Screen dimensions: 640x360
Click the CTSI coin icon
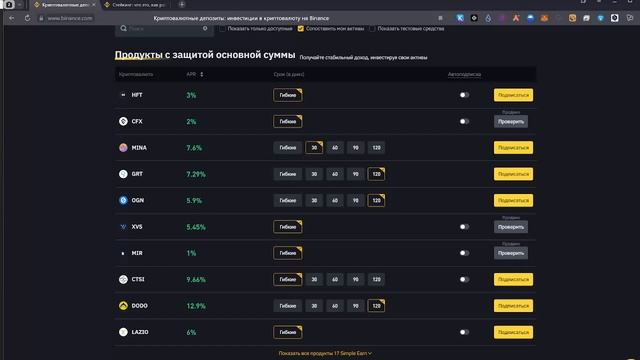tap(123, 280)
